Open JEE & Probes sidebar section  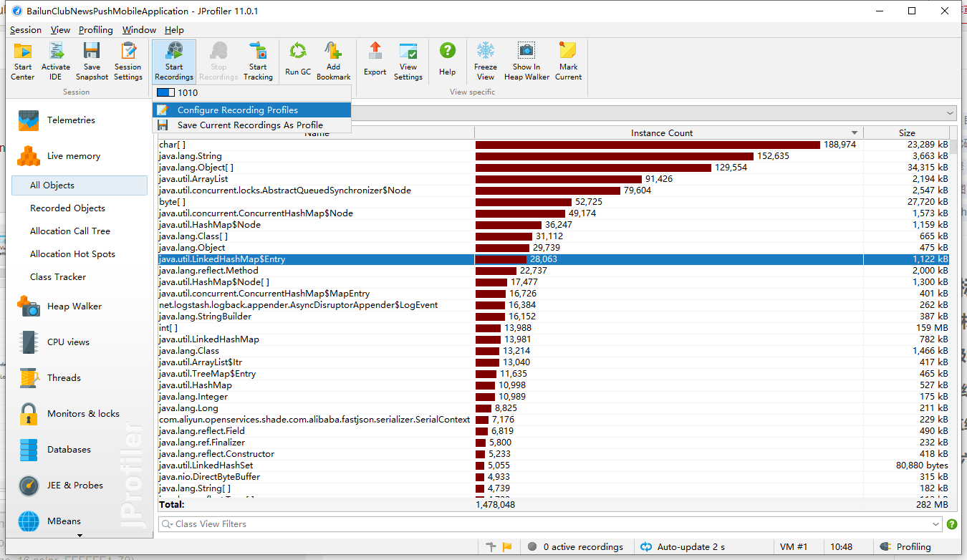(x=80, y=486)
